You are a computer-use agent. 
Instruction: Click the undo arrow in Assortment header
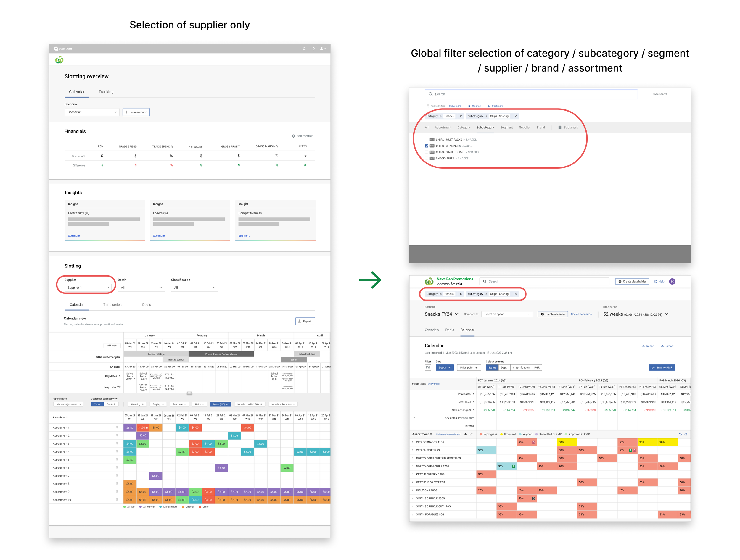click(x=680, y=434)
